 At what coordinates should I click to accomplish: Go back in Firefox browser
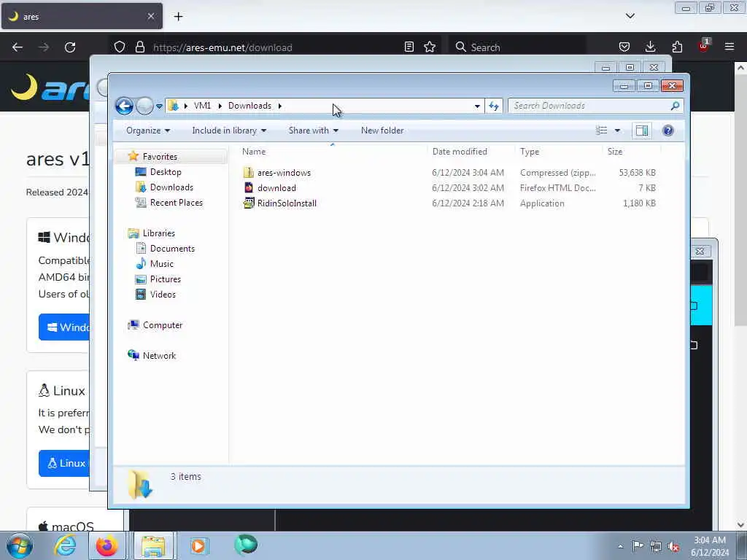click(x=18, y=47)
